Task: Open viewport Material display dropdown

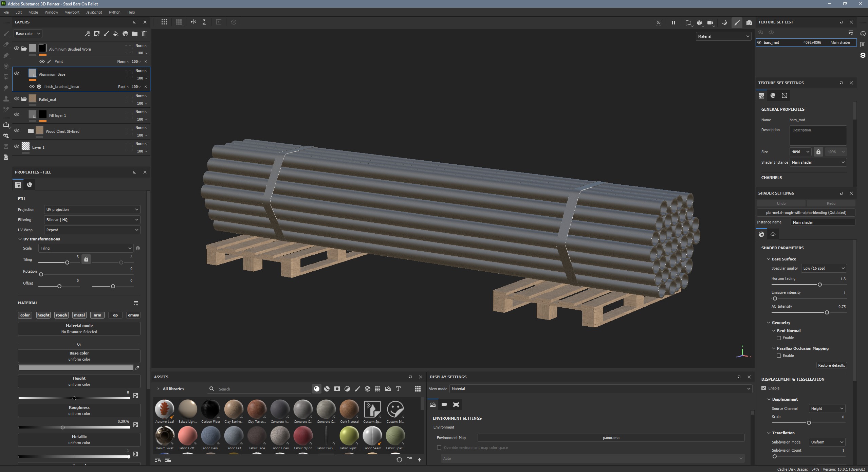Action: [x=723, y=36]
